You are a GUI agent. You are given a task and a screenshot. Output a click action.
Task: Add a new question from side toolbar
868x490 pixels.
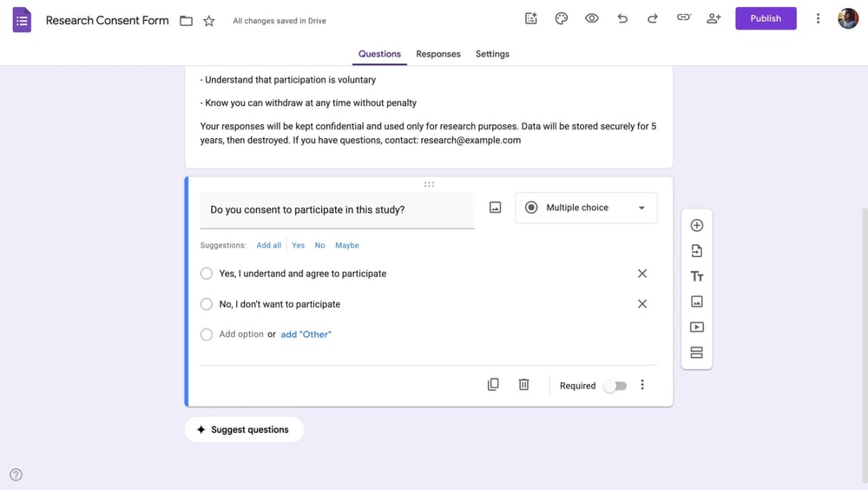pos(696,226)
